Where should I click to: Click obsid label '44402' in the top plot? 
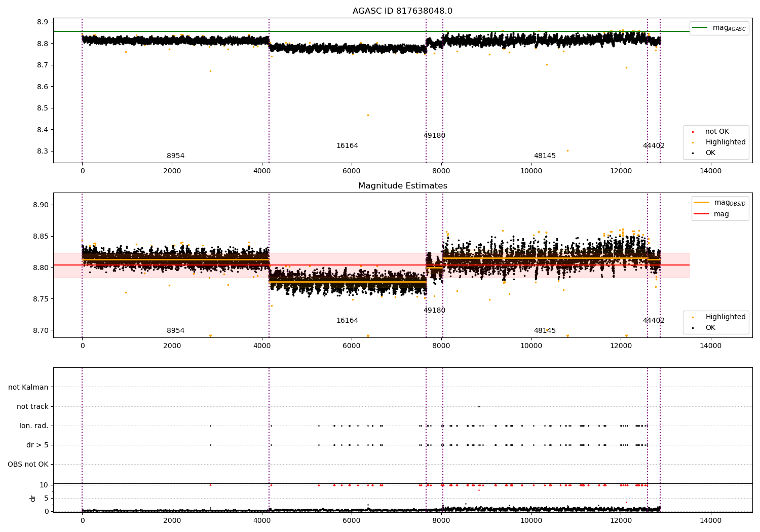click(654, 146)
